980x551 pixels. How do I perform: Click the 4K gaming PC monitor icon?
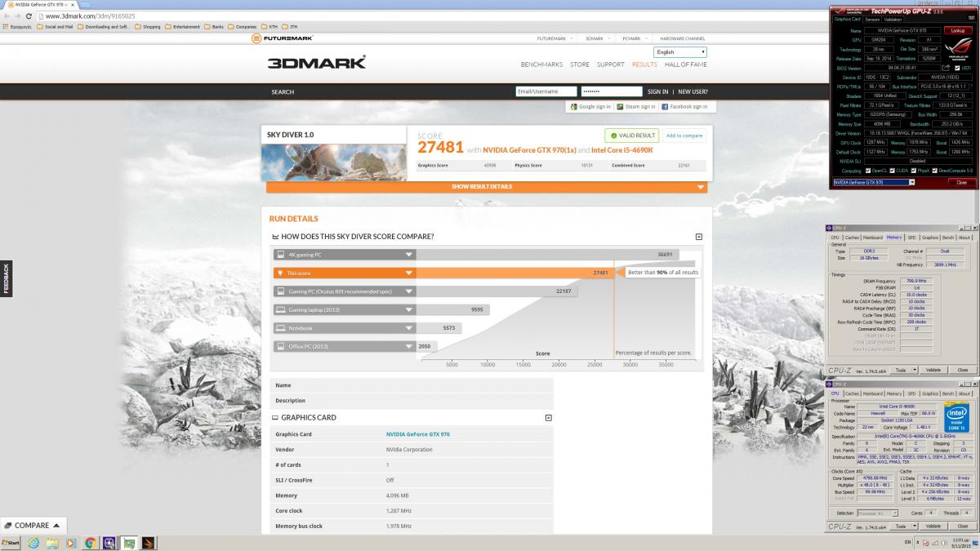pos(281,255)
